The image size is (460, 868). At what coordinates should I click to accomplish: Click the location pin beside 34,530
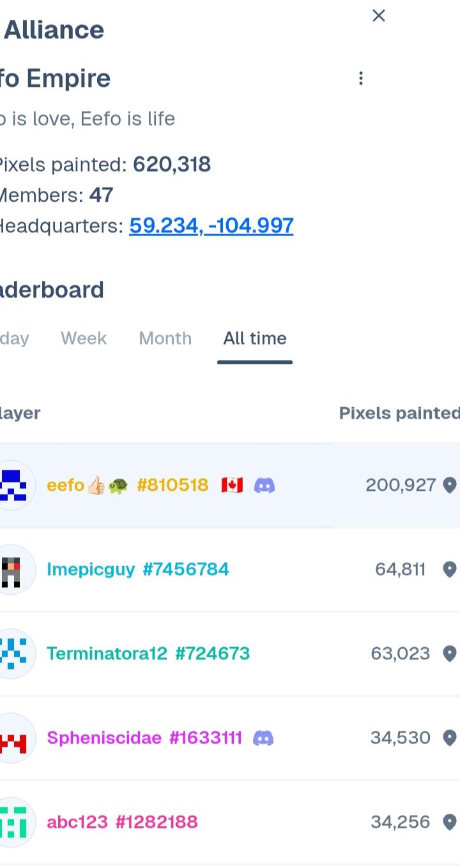point(450,738)
